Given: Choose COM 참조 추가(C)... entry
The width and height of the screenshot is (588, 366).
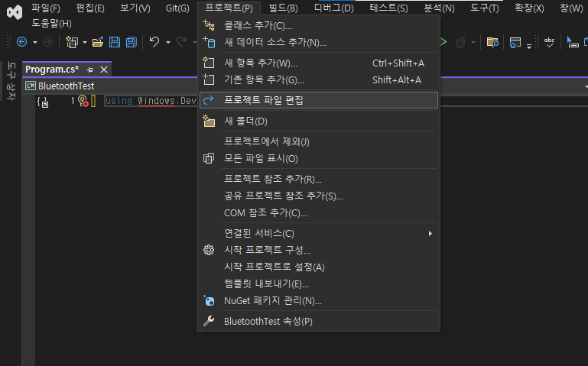Looking at the screenshot, I should (319, 212).
